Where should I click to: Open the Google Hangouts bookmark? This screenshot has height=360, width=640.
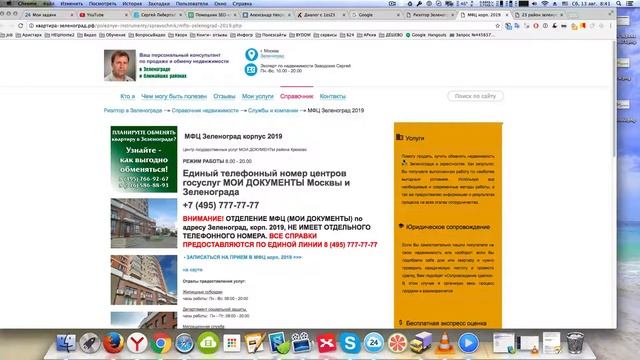click(x=426, y=35)
